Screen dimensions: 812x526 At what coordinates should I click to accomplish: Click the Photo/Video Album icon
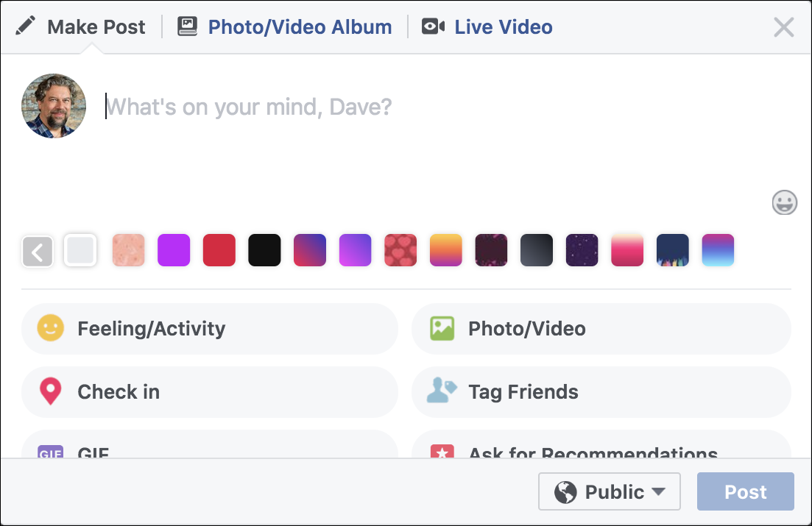point(188,27)
